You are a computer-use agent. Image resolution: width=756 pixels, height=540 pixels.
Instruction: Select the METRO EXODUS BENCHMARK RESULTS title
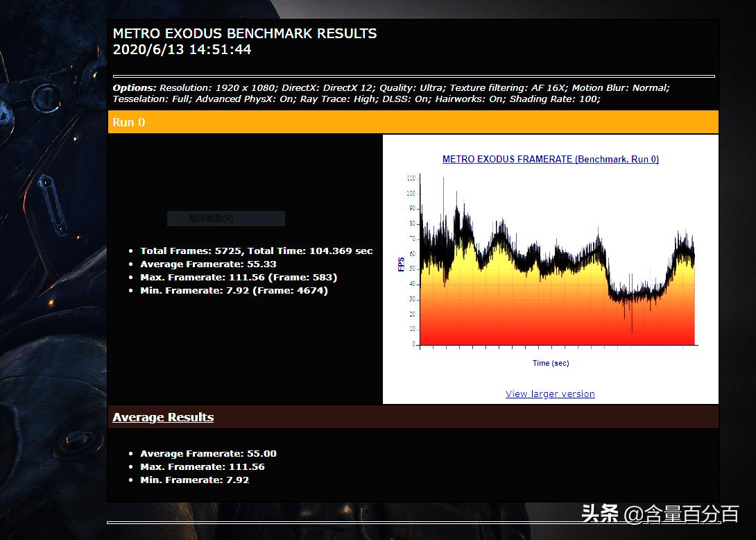pos(245,33)
